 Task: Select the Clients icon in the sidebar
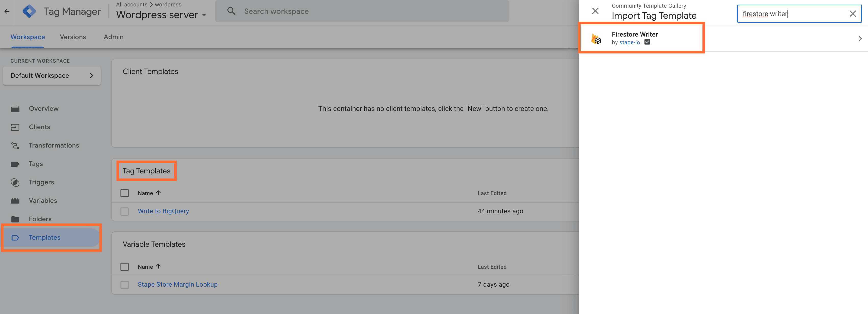[15, 127]
